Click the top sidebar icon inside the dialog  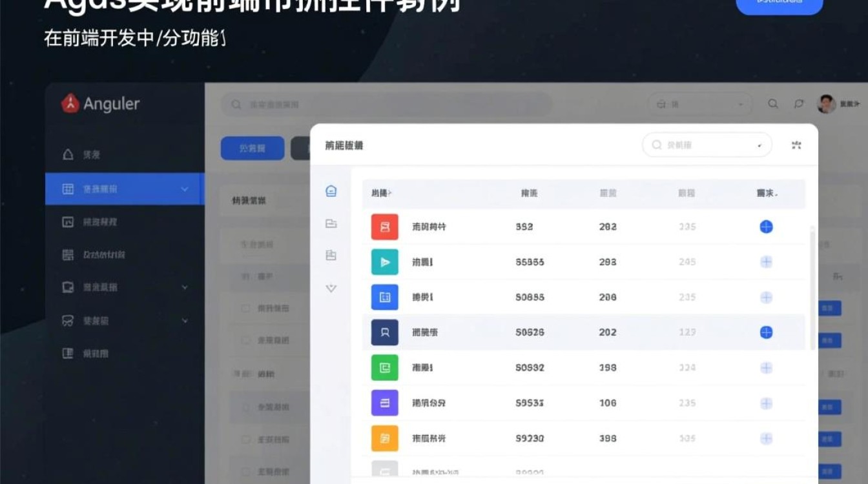(x=331, y=190)
